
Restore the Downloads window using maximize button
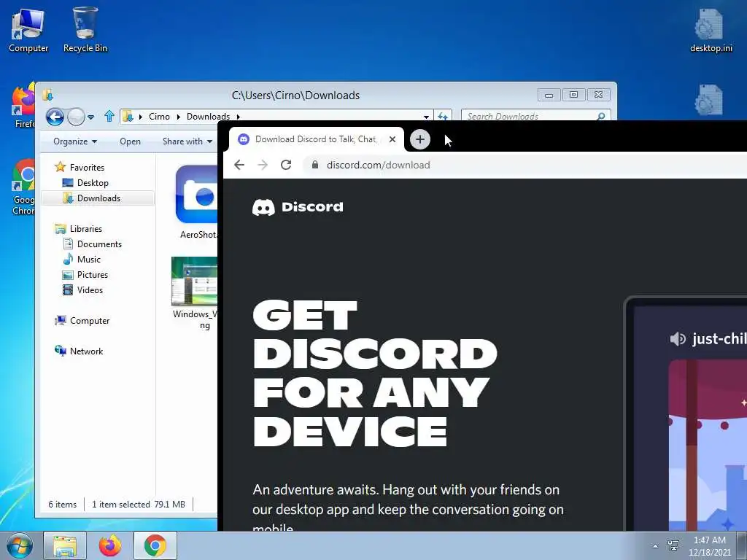coord(573,95)
